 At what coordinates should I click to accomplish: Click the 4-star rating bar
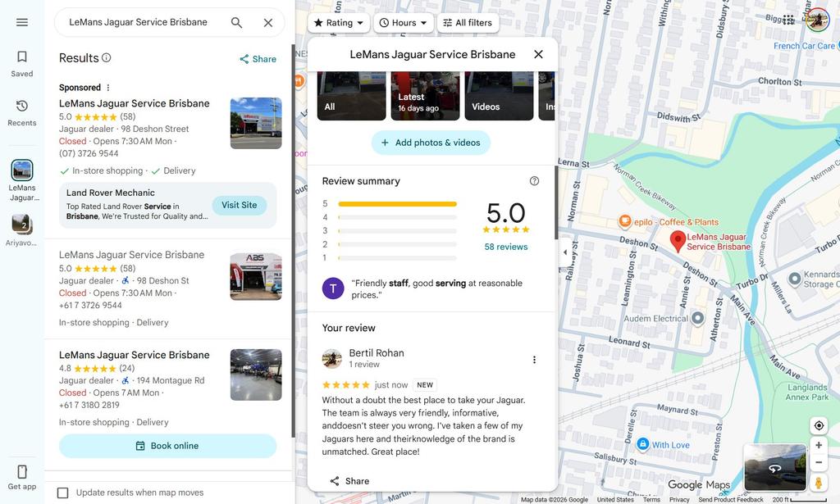pyautogui.click(x=398, y=217)
